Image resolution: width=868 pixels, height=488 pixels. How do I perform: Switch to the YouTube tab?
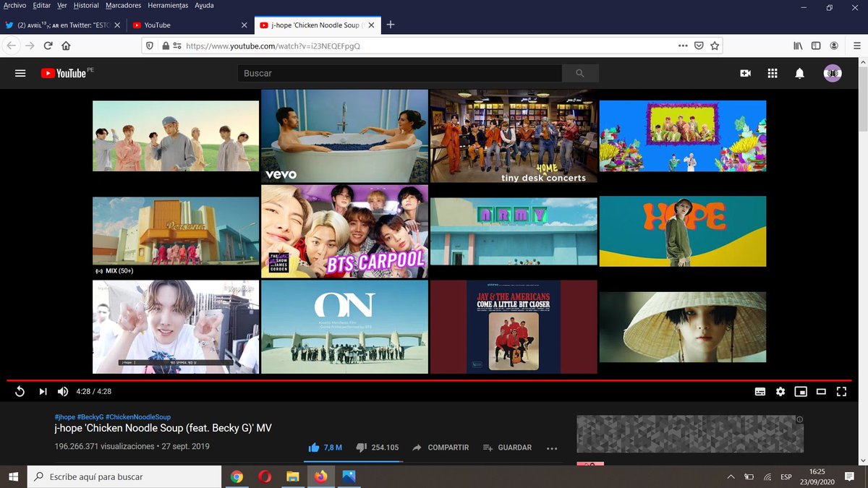[190, 25]
